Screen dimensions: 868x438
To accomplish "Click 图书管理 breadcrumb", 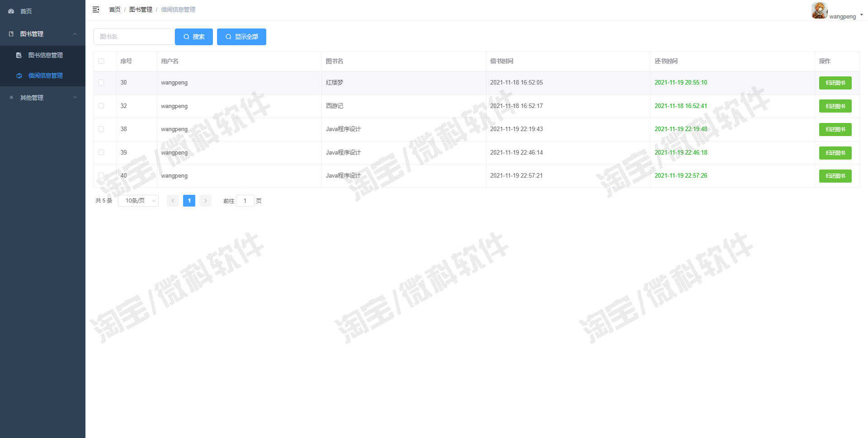I will 141,9.
